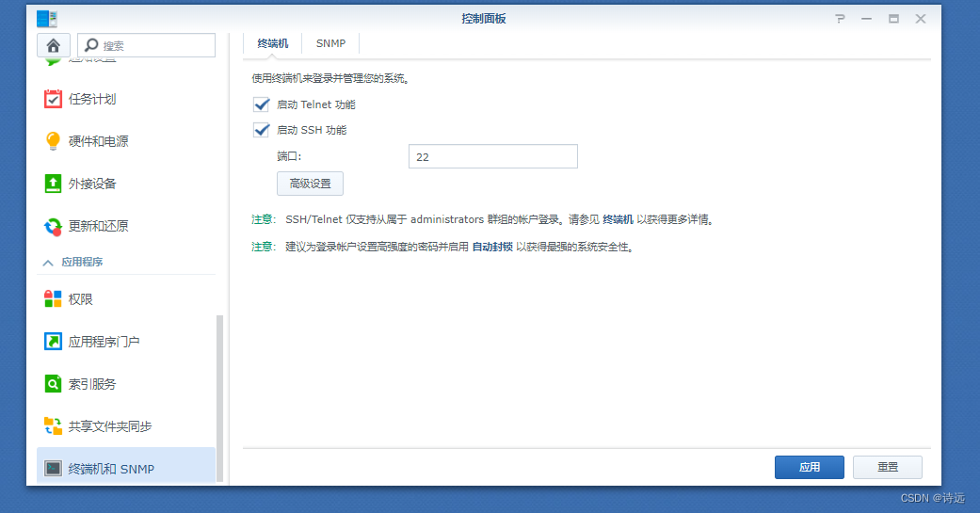Open 外接设备 upload icon
Image resolution: width=980 pixels, height=513 pixels.
coord(53,184)
